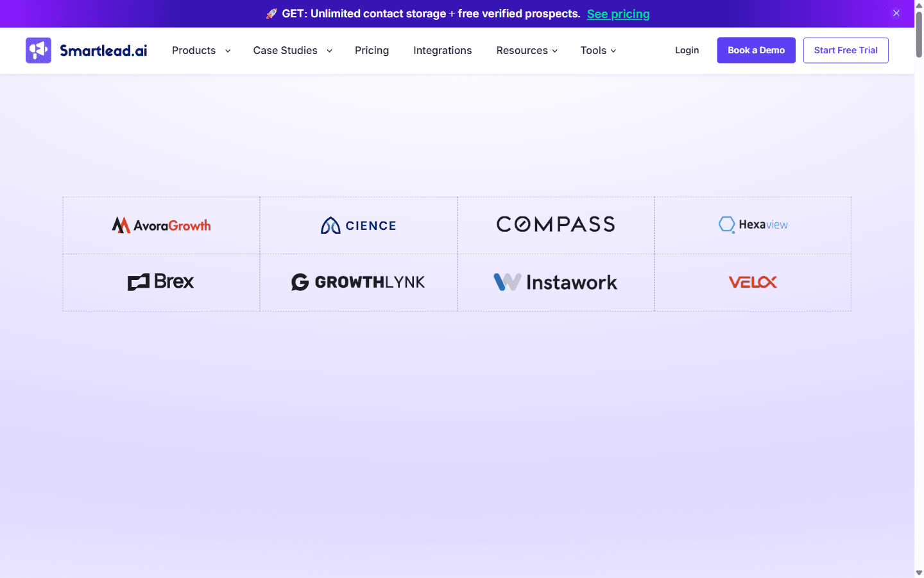Select the Hexaview logo

[x=753, y=225]
